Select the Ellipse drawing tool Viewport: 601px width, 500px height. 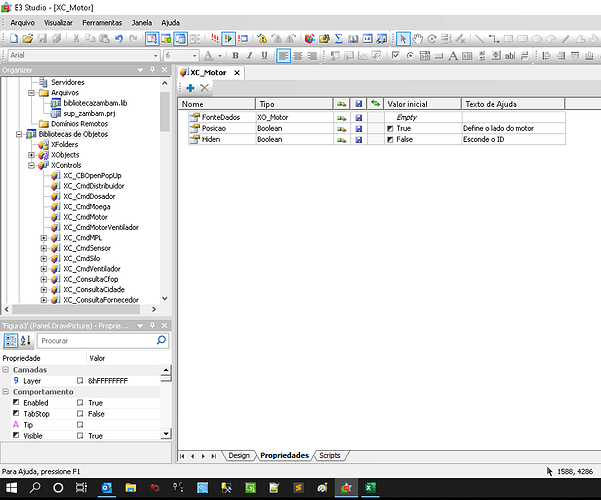[x=537, y=38]
